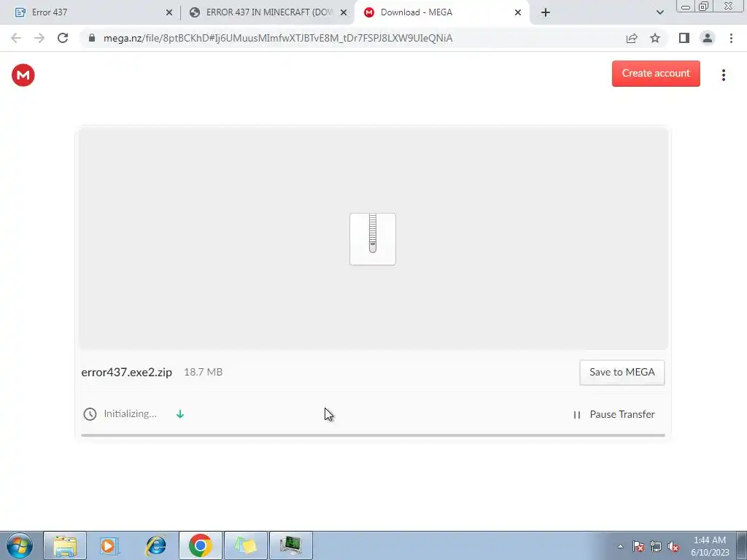Click the green download arrow icon
Image resolution: width=747 pixels, height=560 pixels.
pyautogui.click(x=180, y=414)
